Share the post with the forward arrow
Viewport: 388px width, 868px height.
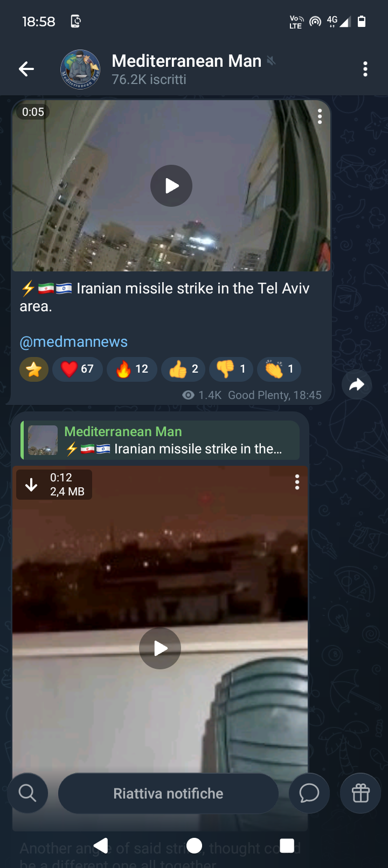357,384
